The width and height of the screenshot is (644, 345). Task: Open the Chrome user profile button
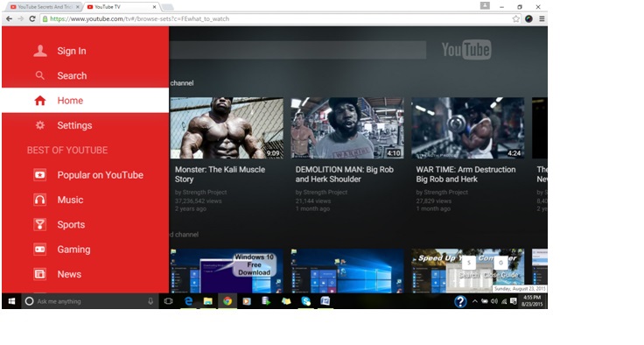coord(485,6)
